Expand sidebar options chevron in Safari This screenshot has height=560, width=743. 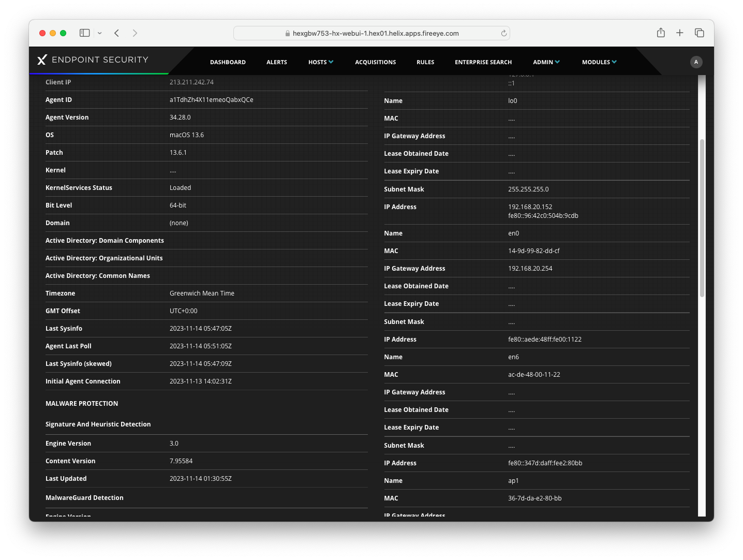tap(100, 33)
